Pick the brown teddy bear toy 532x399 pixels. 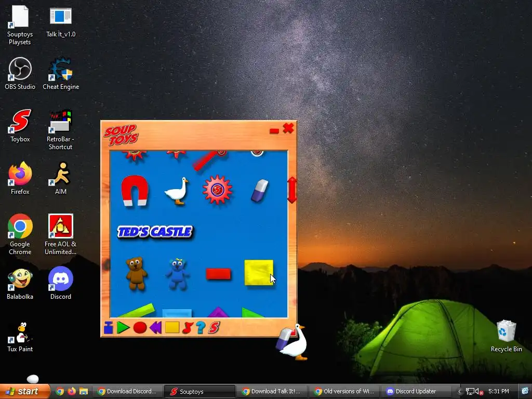(137, 273)
